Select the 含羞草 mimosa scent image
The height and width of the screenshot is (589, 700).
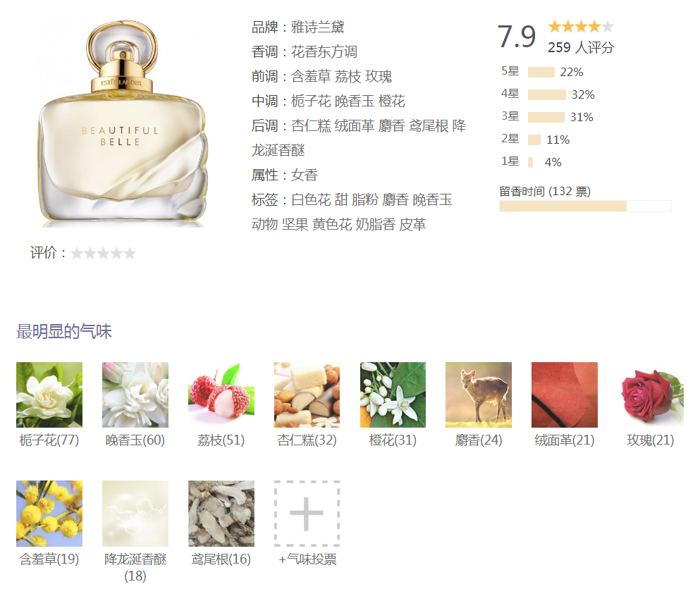(x=49, y=513)
